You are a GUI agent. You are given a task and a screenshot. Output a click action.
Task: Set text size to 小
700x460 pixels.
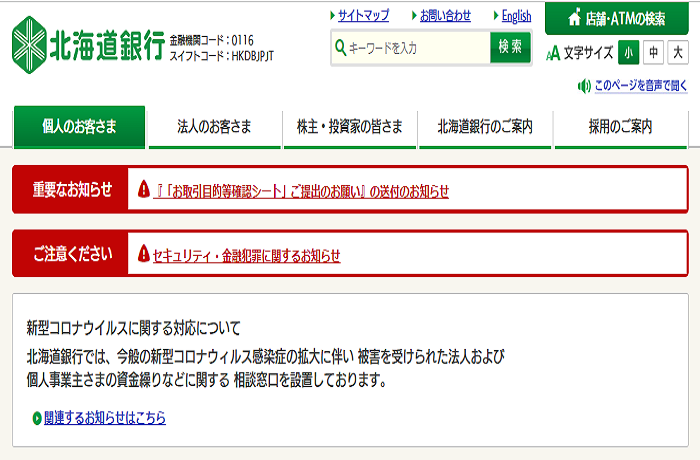(x=629, y=53)
